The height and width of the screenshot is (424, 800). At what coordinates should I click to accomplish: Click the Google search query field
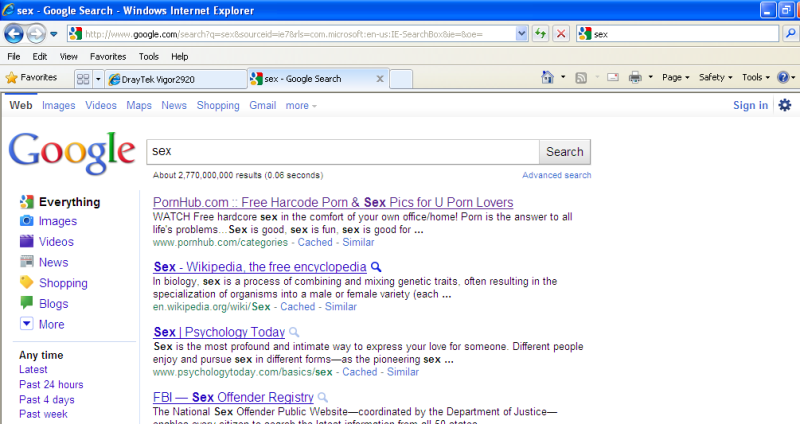pyautogui.click(x=343, y=152)
